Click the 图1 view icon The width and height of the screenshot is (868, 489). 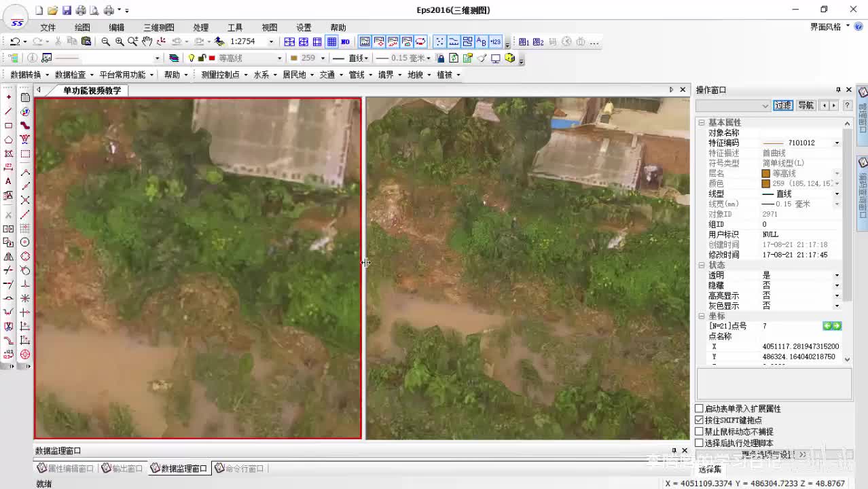pos(524,41)
